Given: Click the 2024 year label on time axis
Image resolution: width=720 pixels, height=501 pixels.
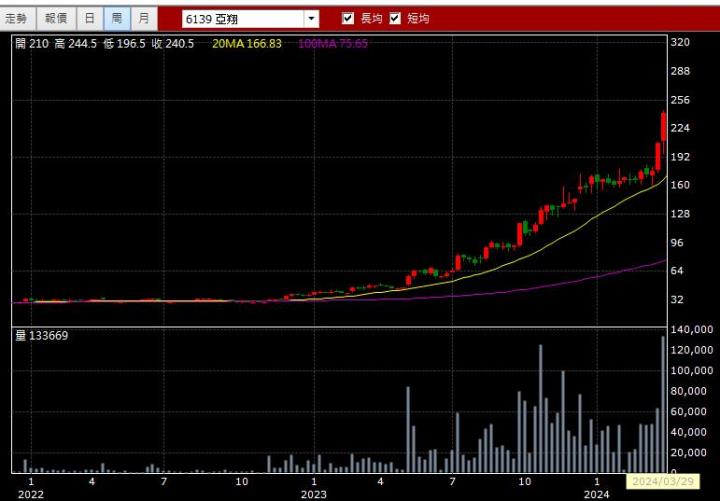Looking at the screenshot, I should click(596, 495).
